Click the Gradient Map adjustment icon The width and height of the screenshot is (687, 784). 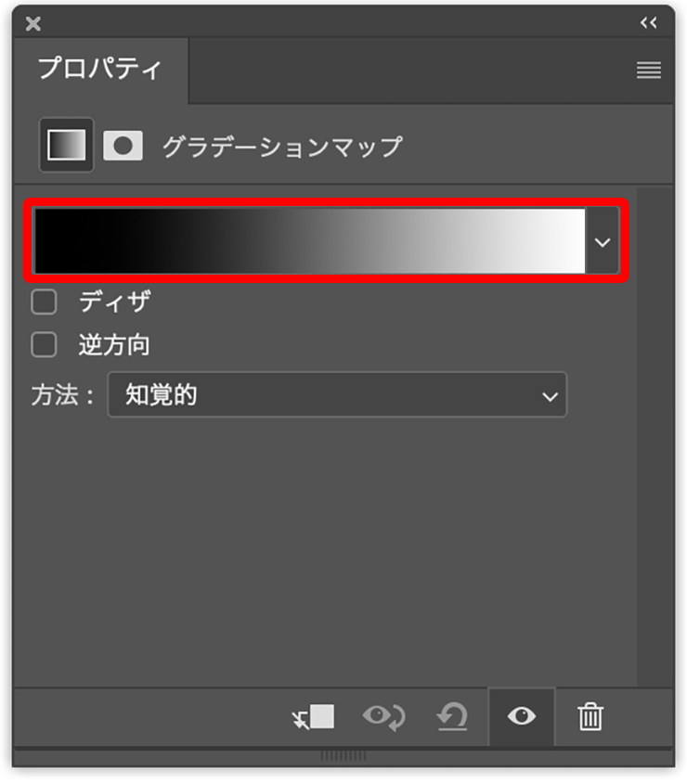[x=66, y=146]
